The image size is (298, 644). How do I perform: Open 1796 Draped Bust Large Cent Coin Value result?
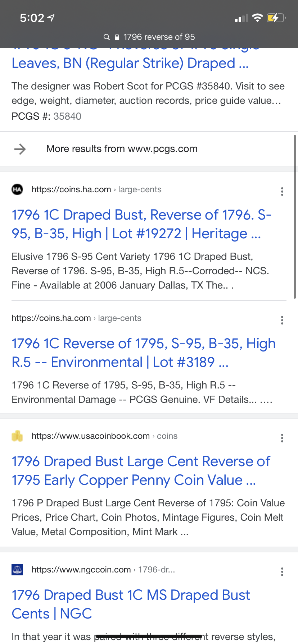coord(141,471)
